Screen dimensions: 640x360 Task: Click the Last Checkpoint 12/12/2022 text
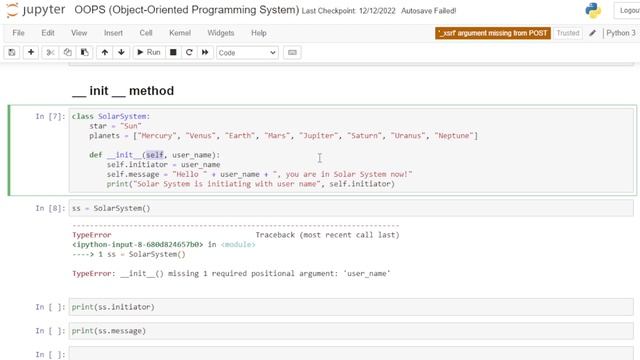point(349,11)
